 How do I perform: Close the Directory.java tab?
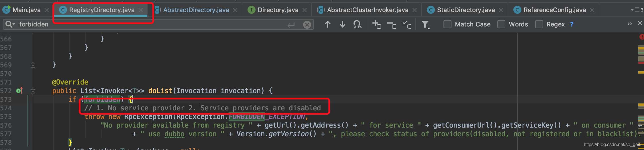[x=305, y=10]
